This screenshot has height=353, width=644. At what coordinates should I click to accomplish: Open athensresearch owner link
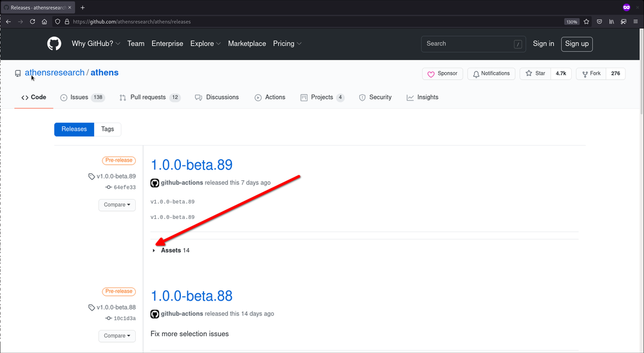coord(55,73)
